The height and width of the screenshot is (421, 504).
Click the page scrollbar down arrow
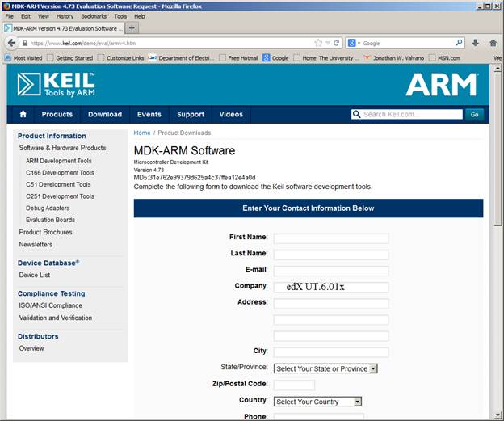pyautogui.click(x=498, y=415)
